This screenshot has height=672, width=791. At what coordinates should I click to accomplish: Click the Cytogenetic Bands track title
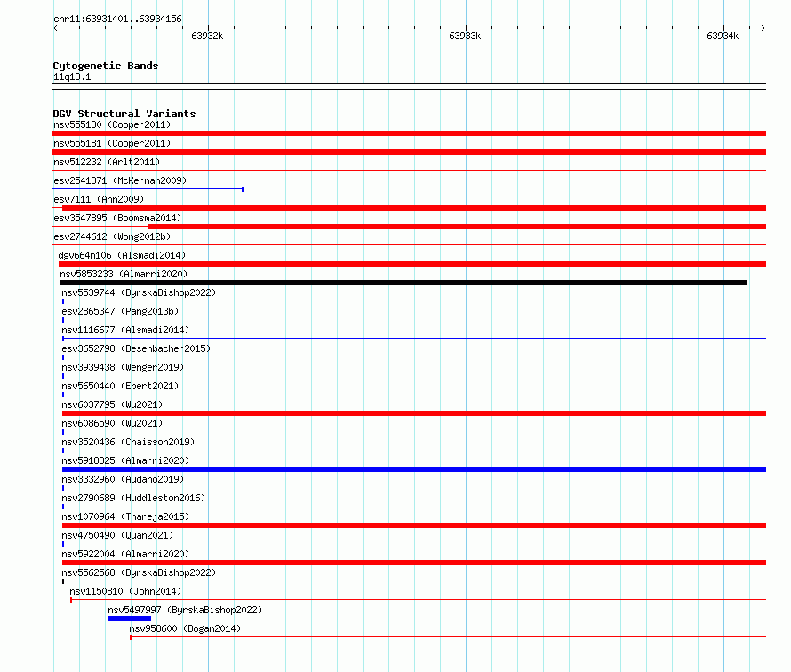(x=106, y=66)
